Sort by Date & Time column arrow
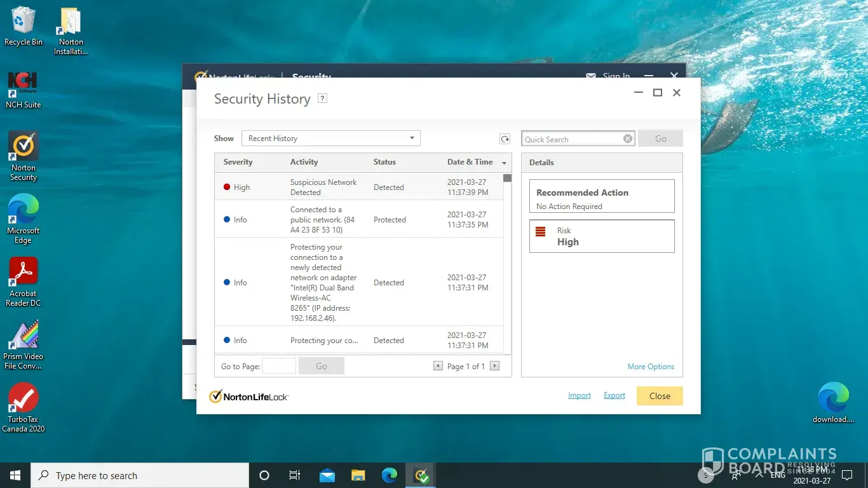 pyautogui.click(x=504, y=163)
